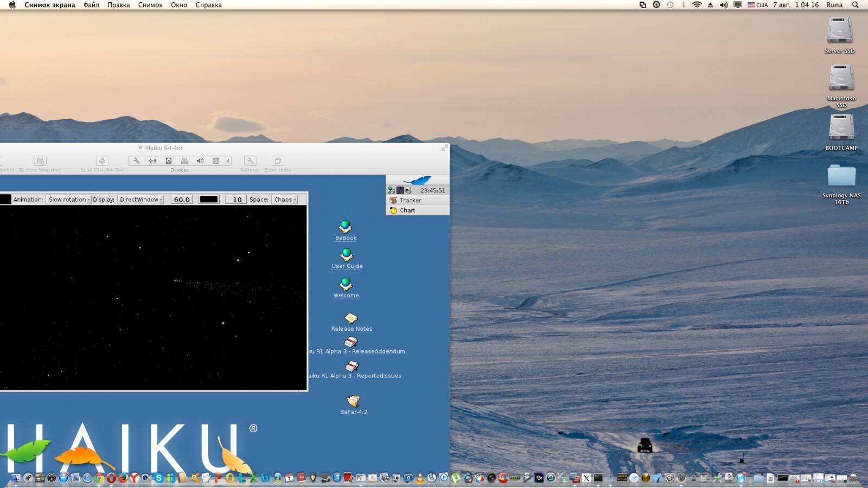The height and width of the screenshot is (488, 868).
Task: Open Spotlight search magnifier
Action: pyautogui.click(x=856, y=5)
